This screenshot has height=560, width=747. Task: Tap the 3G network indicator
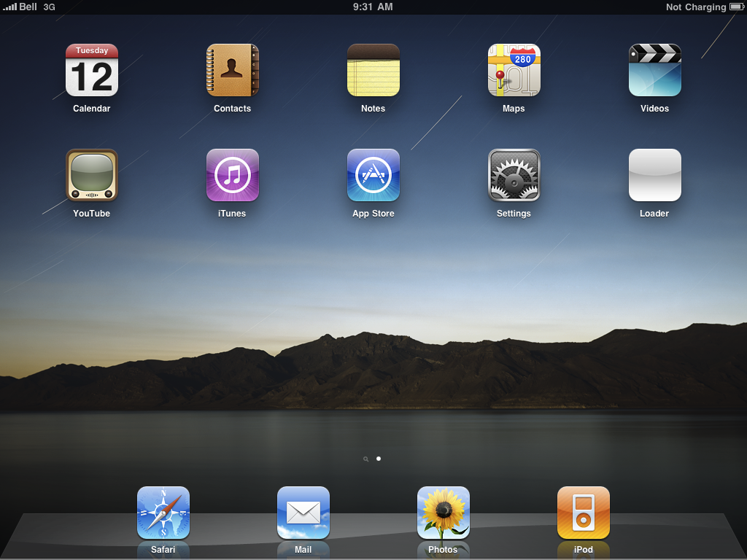(49, 7)
